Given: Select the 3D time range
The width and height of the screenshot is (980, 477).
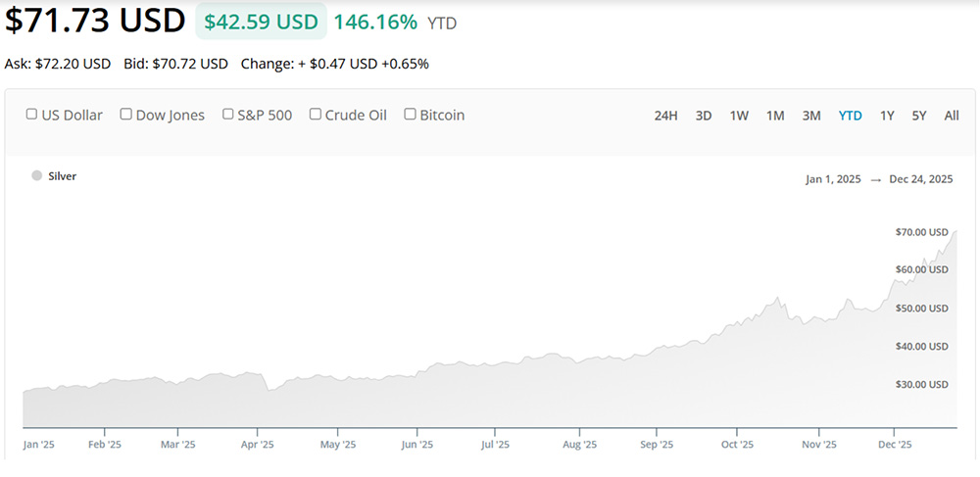Looking at the screenshot, I should 704,116.
